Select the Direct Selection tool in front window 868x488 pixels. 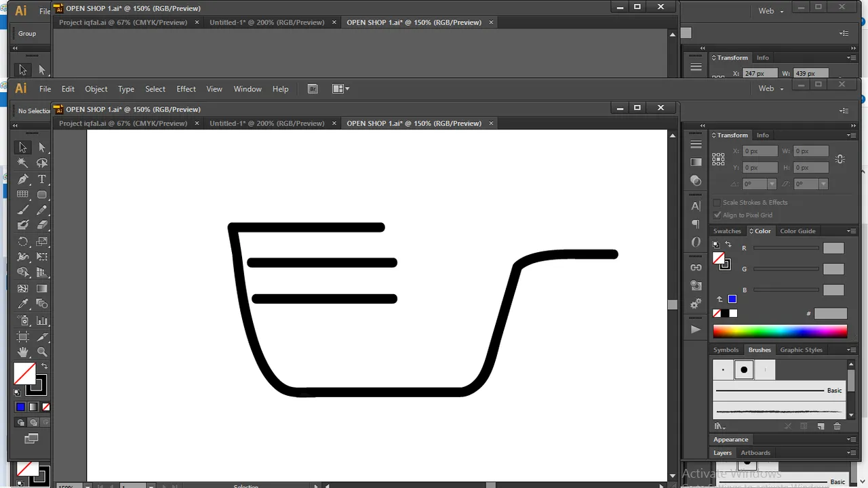[x=42, y=147]
